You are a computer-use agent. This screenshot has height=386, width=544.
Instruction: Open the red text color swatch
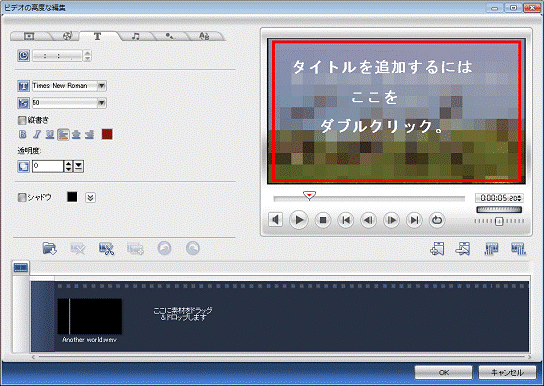pos(107,134)
